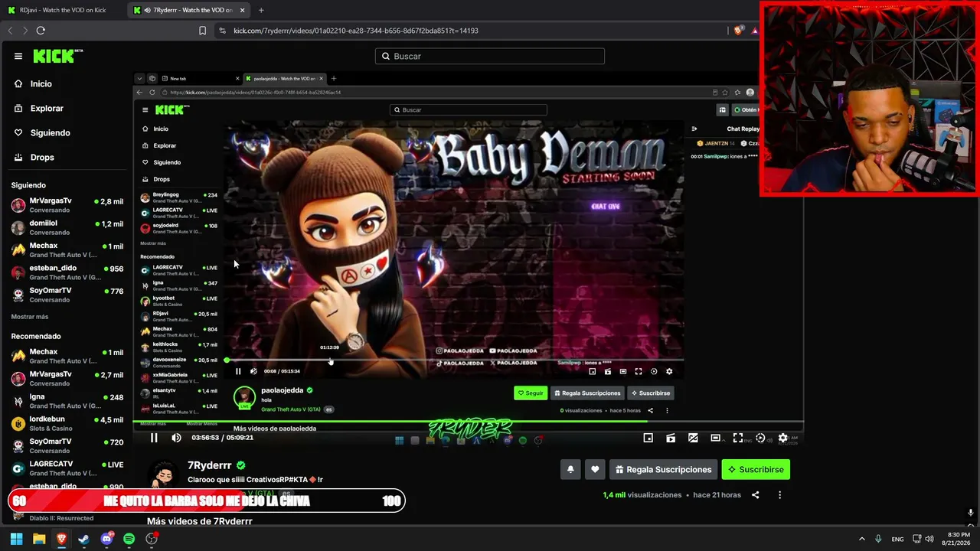Open the ENG language switcher
Image resolution: width=980 pixels, height=551 pixels.
pyautogui.click(x=897, y=539)
